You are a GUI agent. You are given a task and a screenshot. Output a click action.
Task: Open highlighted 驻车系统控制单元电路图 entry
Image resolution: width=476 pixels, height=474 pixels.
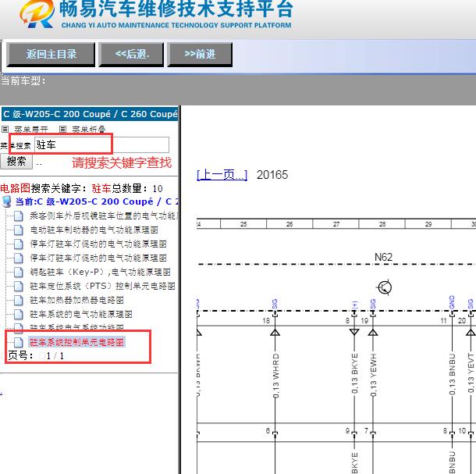pos(76,342)
